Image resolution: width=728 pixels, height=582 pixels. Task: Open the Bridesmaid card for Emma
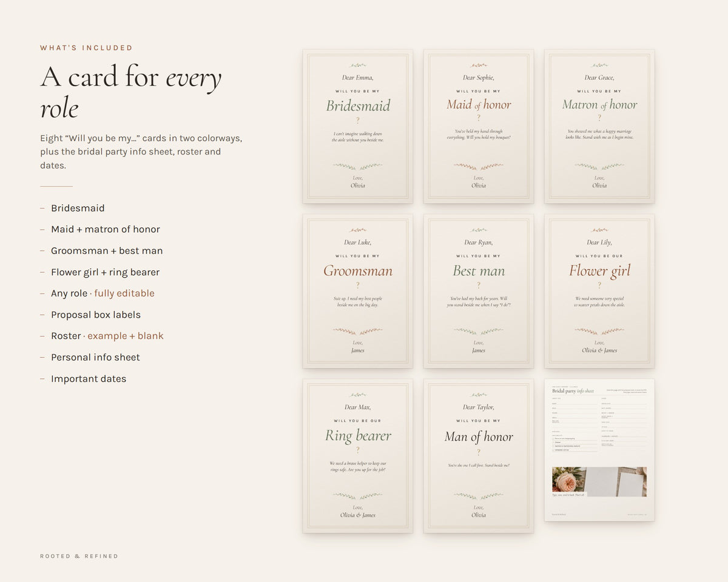click(357, 126)
